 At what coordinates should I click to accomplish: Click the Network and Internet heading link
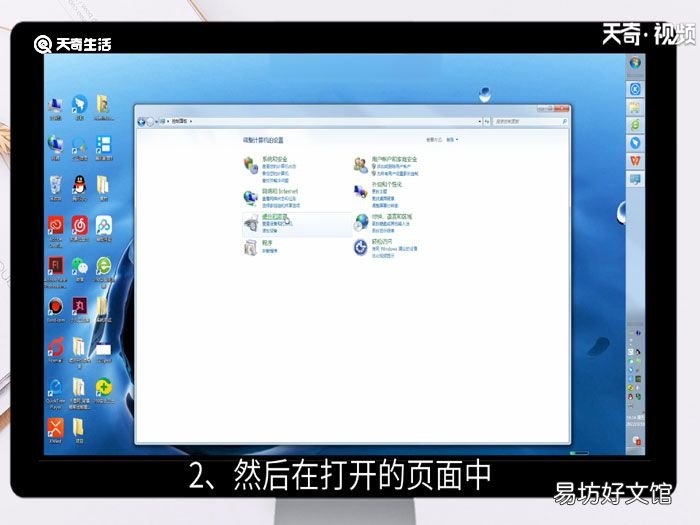pyautogui.click(x=280, y=191)
